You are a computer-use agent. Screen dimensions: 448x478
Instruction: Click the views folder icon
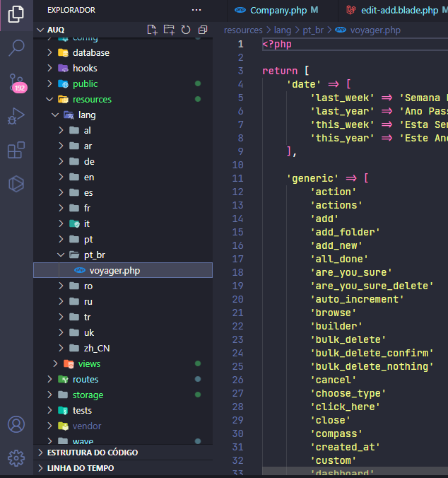69,363
